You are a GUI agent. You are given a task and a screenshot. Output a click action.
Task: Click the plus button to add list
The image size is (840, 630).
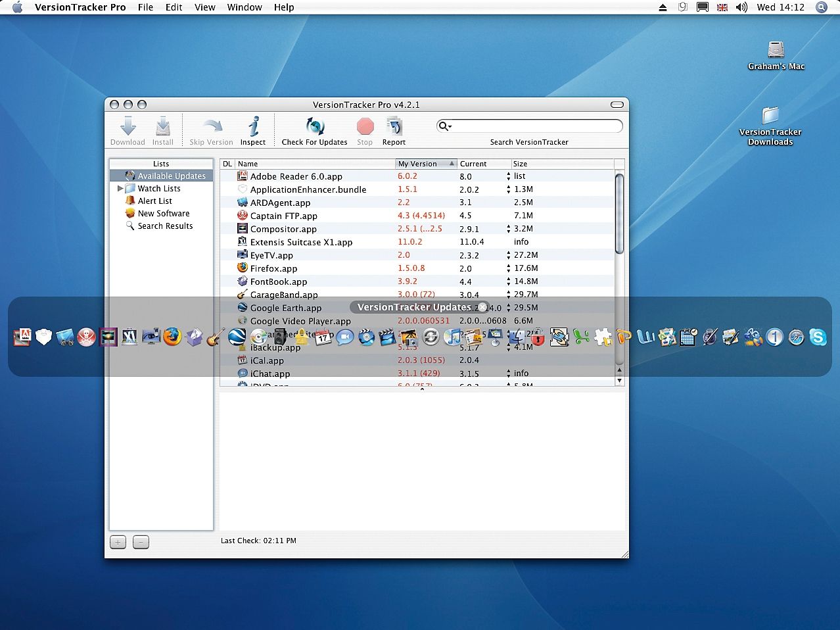coord(118,542)
